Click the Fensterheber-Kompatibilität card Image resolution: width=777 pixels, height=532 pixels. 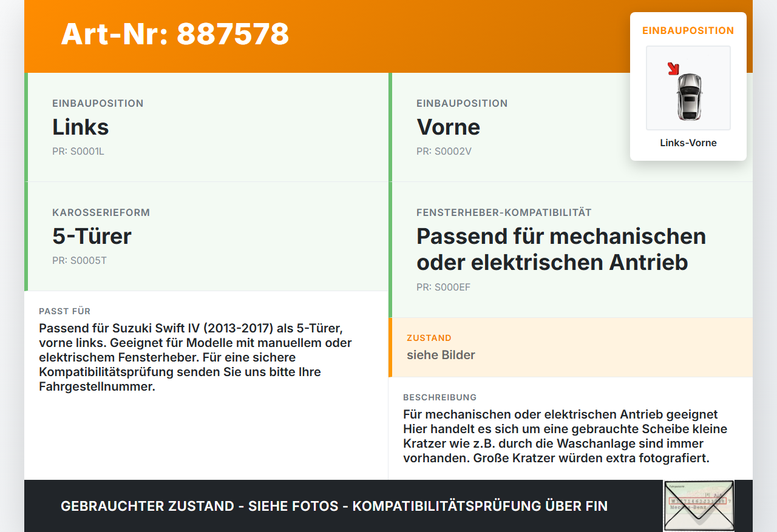coord(571,250)
